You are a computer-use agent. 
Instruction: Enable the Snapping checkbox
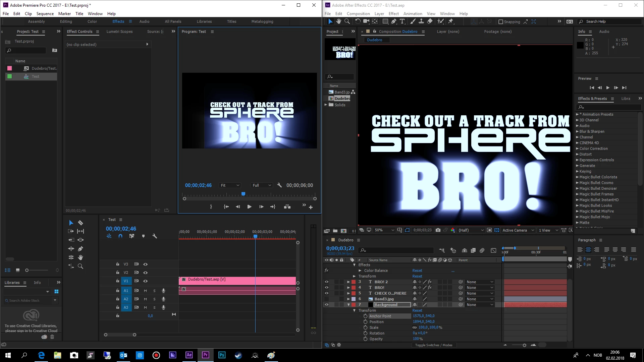point(501,22)
